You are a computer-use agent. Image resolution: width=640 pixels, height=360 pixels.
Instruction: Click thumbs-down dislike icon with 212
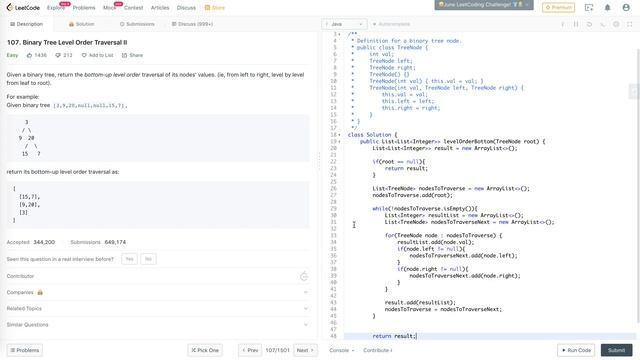pos(58,55)
